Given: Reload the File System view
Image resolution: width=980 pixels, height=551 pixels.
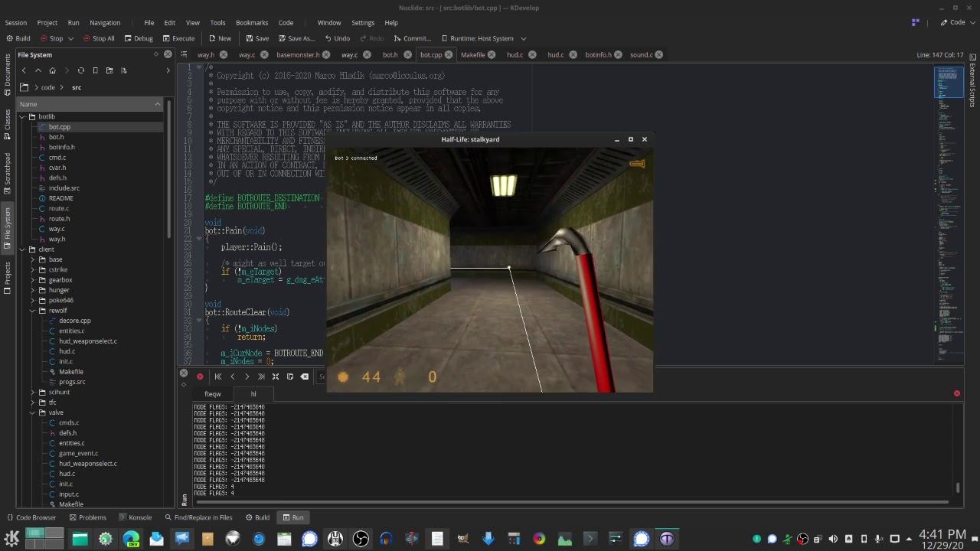Looking at the screenshot, I should point(81,70).
